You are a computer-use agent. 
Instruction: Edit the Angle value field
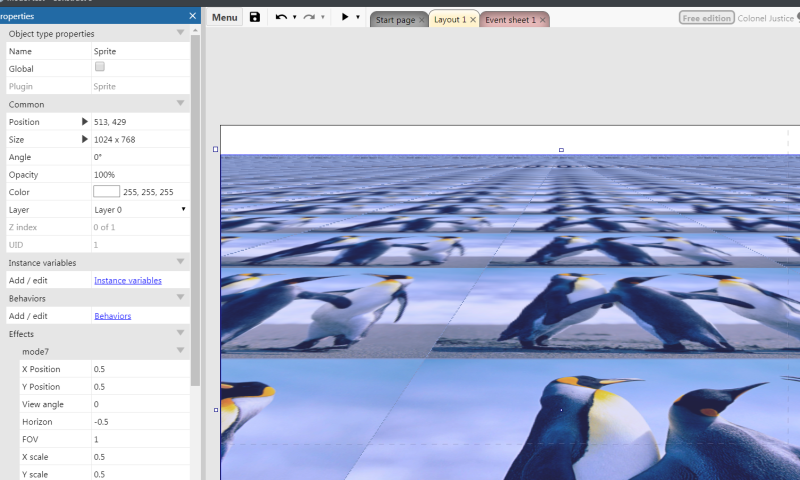tap(140, 157)
